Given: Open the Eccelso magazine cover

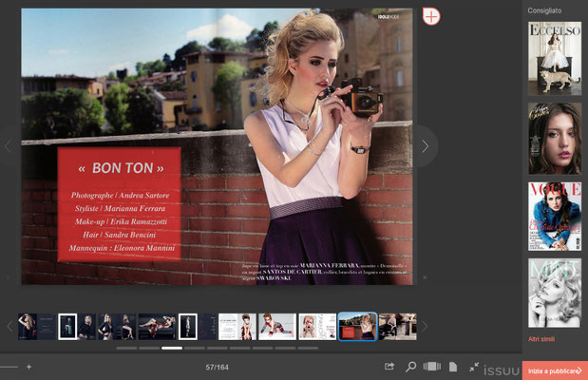Looking at the screenshot, I should tap(555, 58).
